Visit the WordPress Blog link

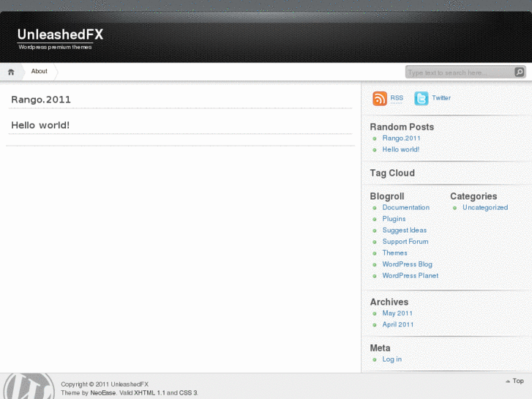[x=407, y=264]
